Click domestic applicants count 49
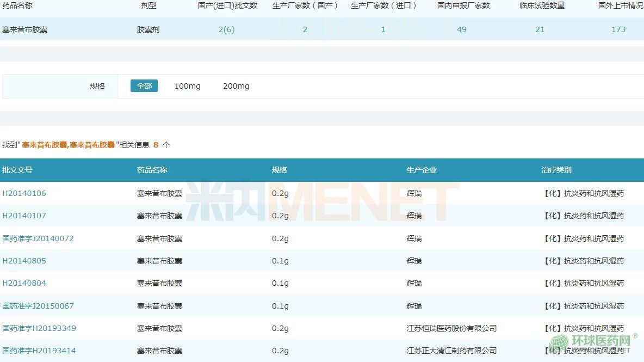 [x=462, y=29]
